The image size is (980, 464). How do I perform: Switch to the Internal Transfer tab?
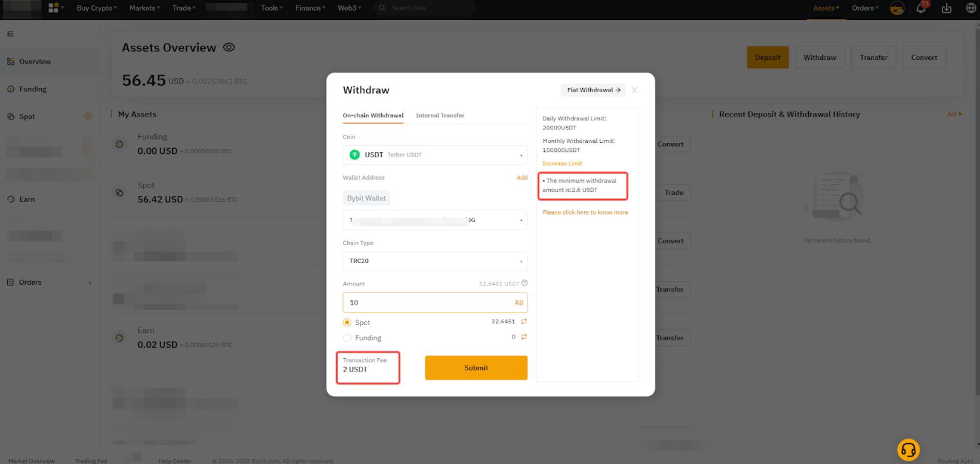coord(440,115)
